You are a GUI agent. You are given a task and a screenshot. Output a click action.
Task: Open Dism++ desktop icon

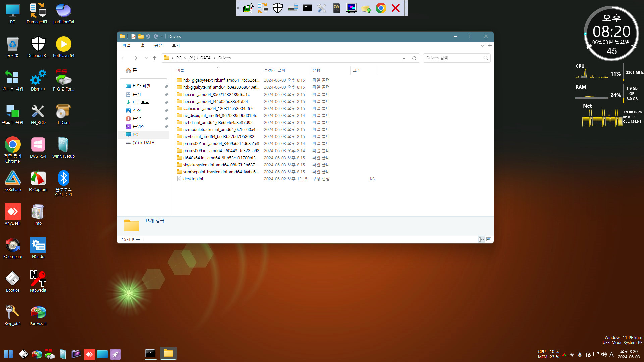click(38, 80)
